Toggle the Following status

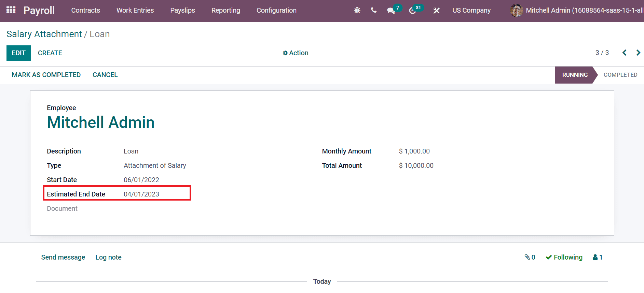[x=564, y=257]
